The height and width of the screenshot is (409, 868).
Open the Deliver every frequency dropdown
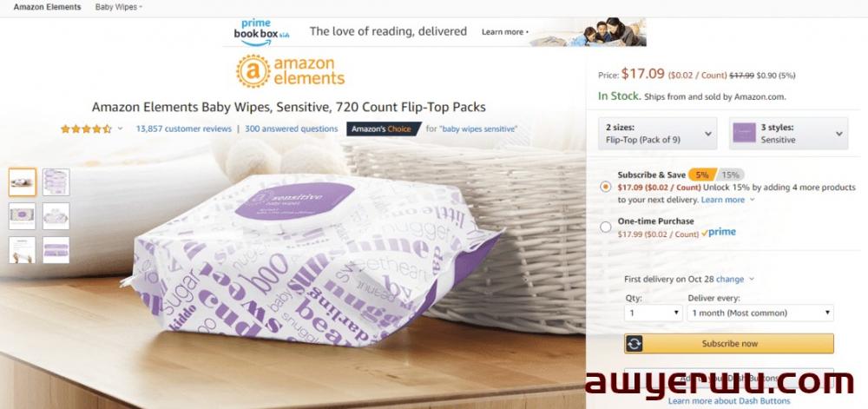[760, 313]
